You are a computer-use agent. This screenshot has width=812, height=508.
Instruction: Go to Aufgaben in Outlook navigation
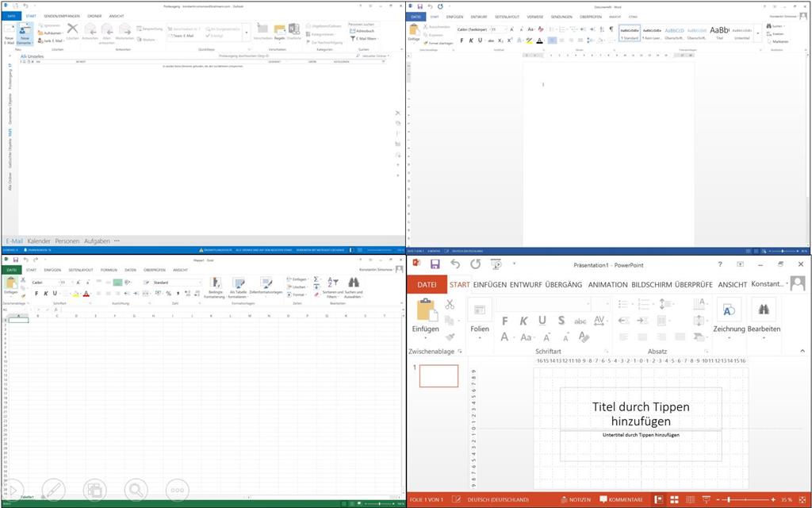pyautogui.click(x=97, y=241)
